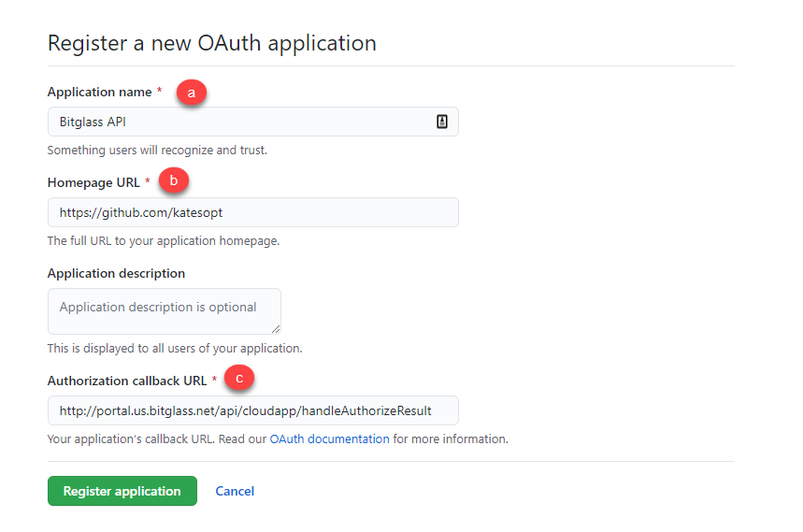803x532 pixels.
Task: Open the OAuth documentation link
Action: (329, 439)
